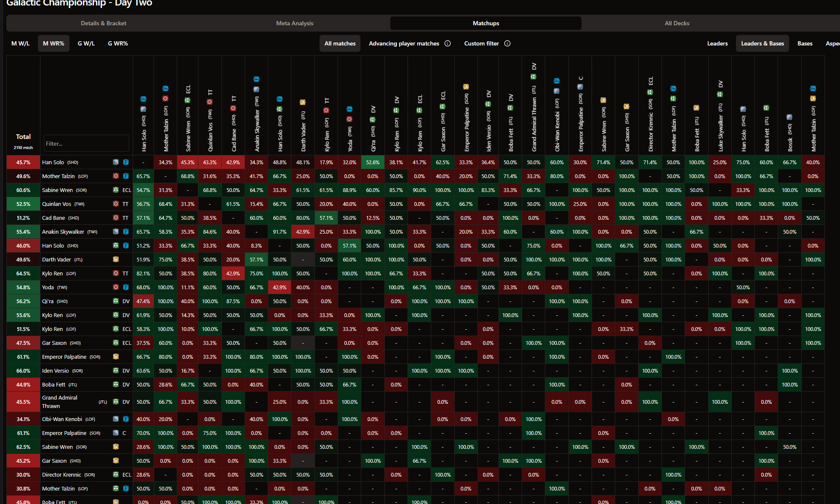The width and height of the screenshot is (840, 504).
Task: Click green Command icon in Sabine Wren ECL row
Action: tap(116, 190)
